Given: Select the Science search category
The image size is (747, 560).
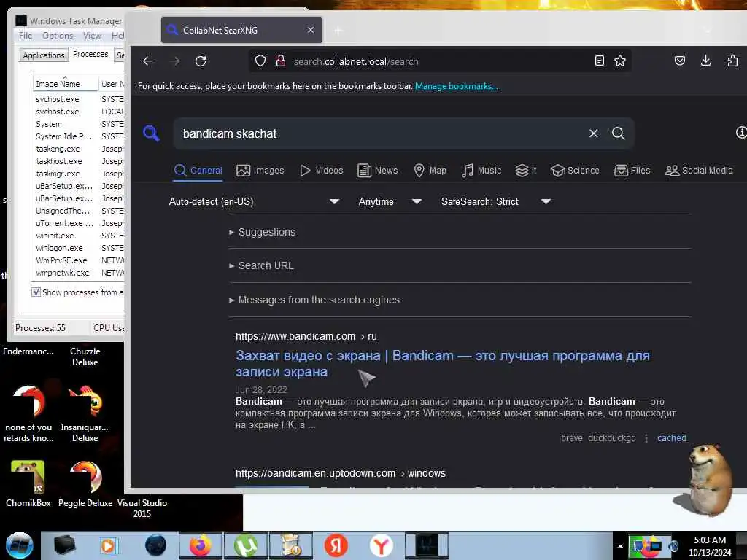Looking at the screenshot, I should pos(575,171).
